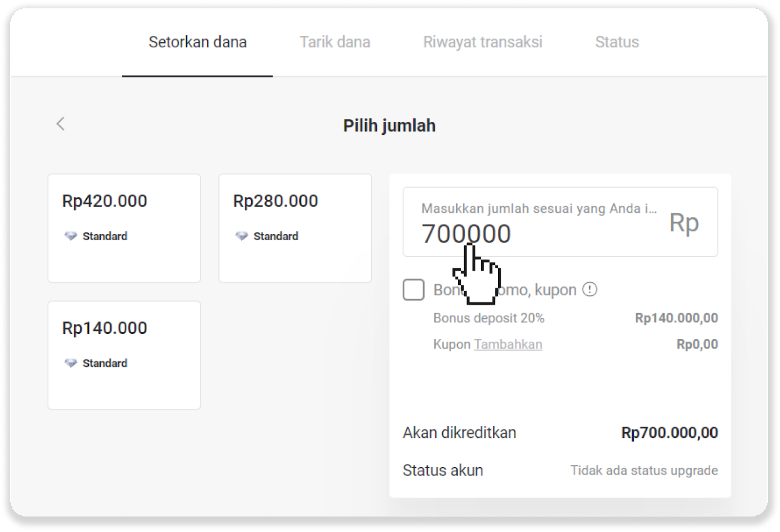Click the Tambahkan coupon link

(508, 344)
